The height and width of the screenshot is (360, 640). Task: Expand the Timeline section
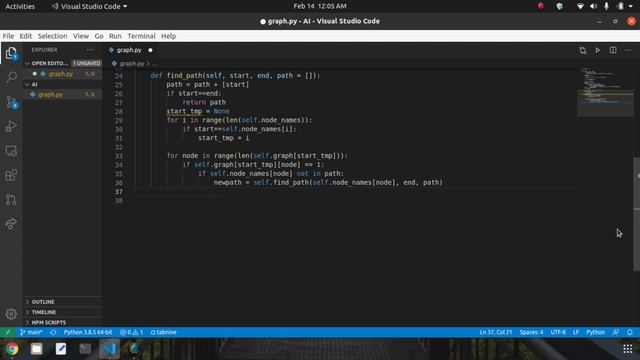pos(44,312)
